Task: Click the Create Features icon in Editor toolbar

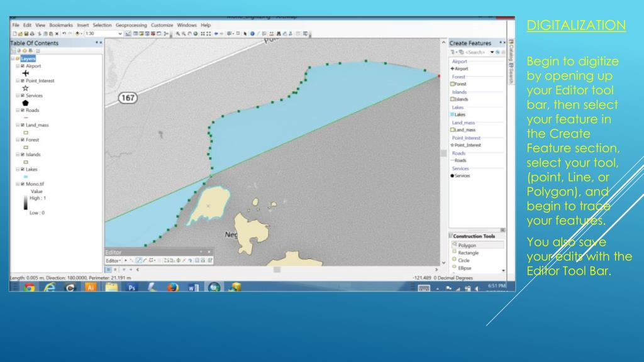Action: [210, 260]
